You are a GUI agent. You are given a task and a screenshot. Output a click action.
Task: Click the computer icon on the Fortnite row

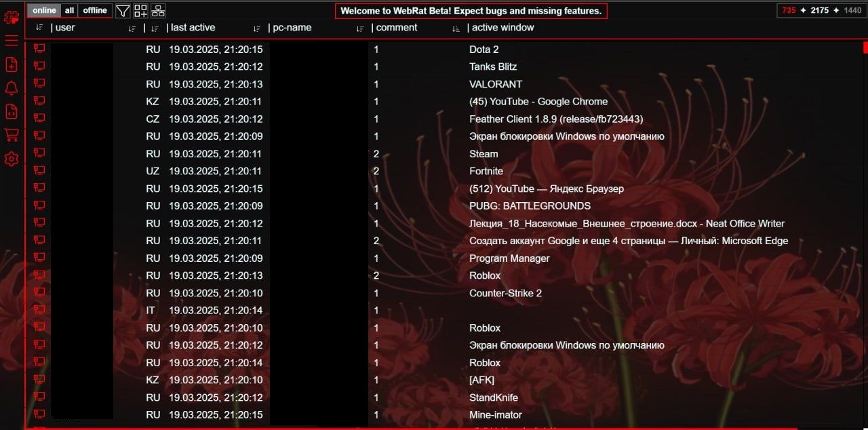pyautogui.click(x=39, y=171)
